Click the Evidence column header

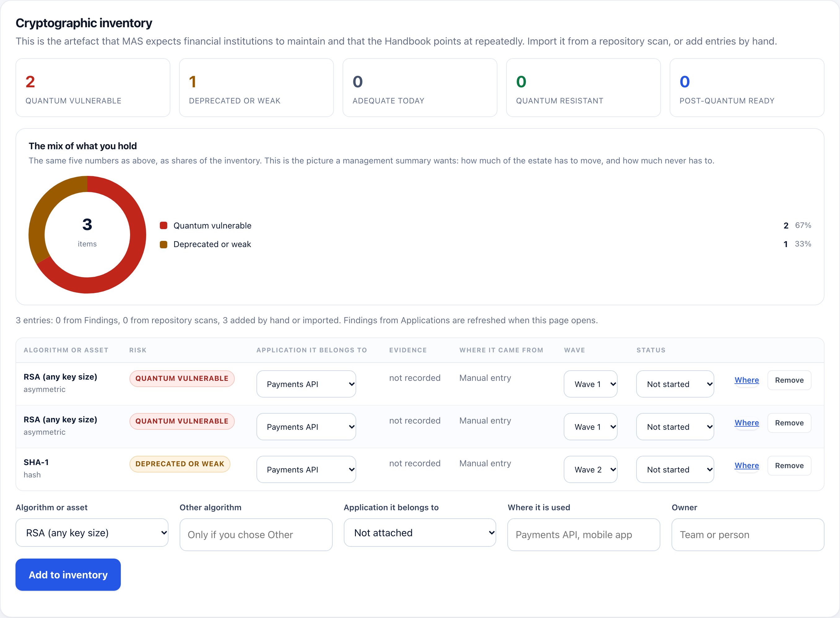(408, 350)
